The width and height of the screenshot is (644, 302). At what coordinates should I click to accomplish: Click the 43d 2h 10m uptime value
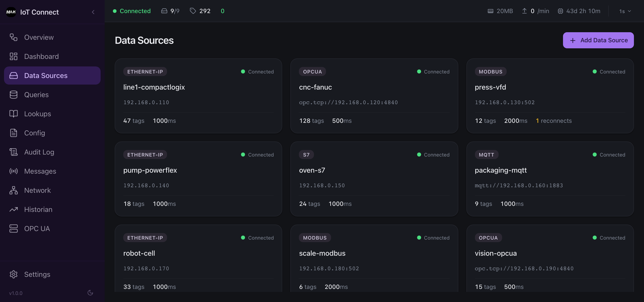point(583,11)
